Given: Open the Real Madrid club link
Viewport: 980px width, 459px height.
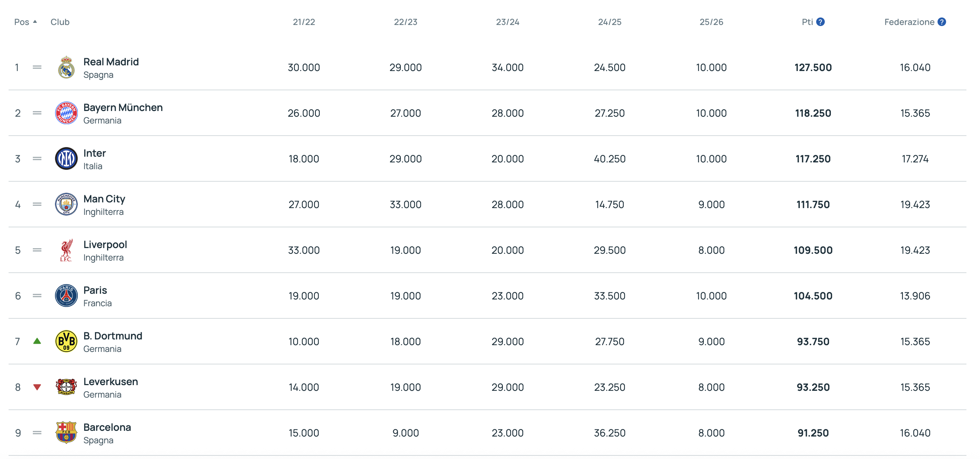Looking at the screenshot, I should [x=111, y=62].
